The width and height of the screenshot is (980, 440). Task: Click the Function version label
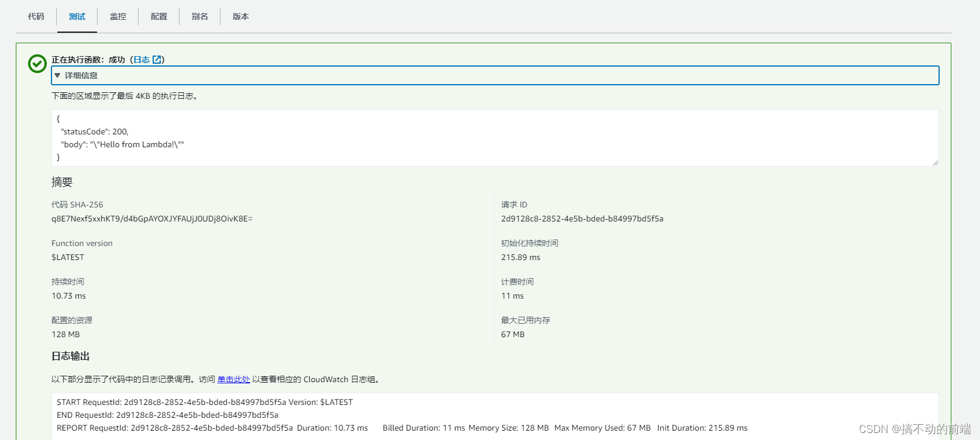(x=82, y=243)
